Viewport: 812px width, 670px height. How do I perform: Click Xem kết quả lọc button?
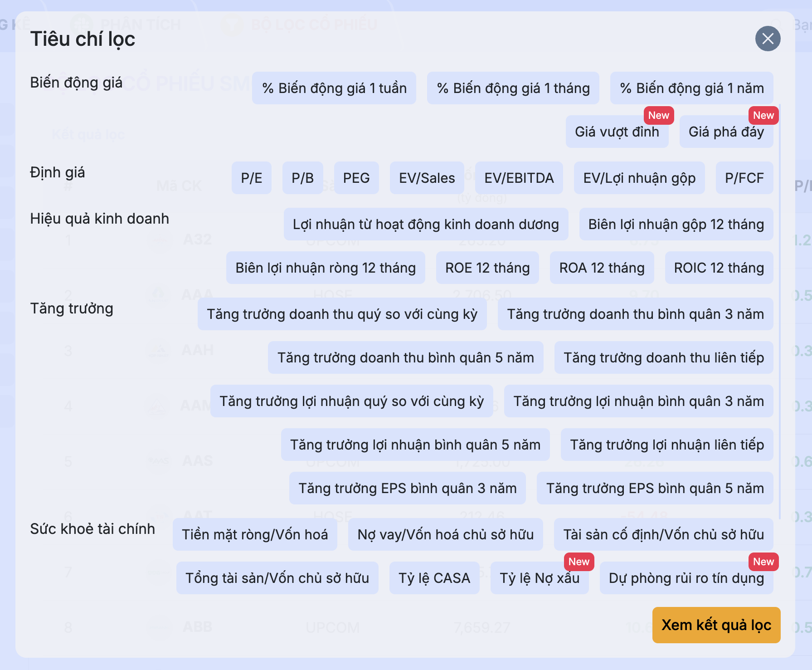point(716,625)
